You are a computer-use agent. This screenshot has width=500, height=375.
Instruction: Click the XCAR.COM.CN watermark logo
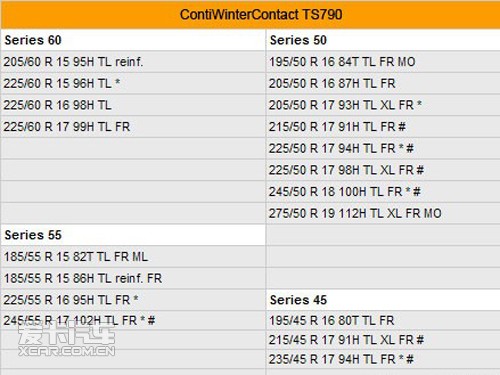coord(67,339)
